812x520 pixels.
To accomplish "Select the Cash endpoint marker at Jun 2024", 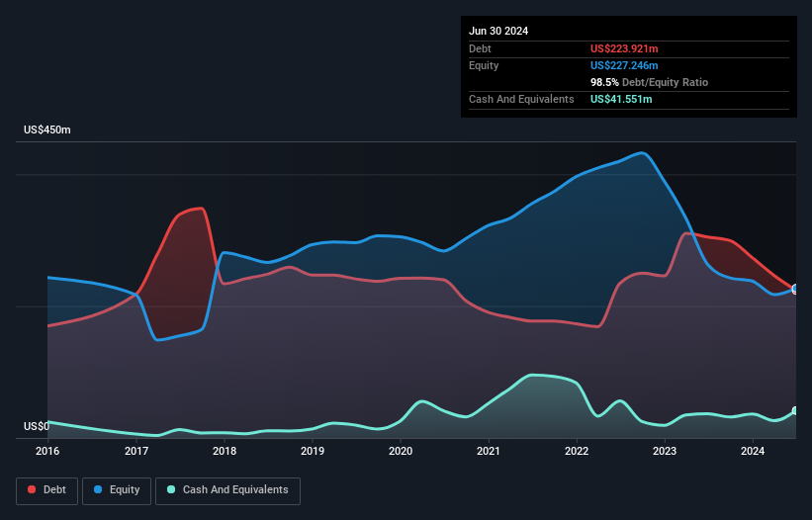I will pyautogui.click(x=795, y=410).
